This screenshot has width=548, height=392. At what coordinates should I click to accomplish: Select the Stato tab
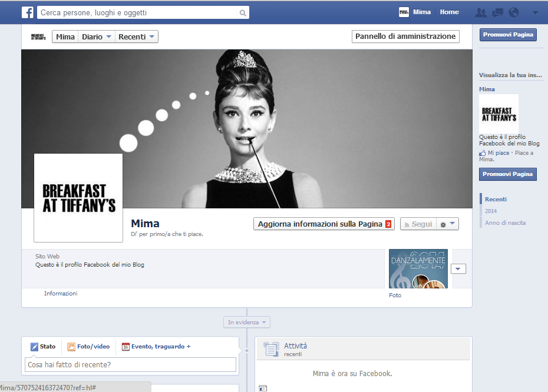[43, 347]
